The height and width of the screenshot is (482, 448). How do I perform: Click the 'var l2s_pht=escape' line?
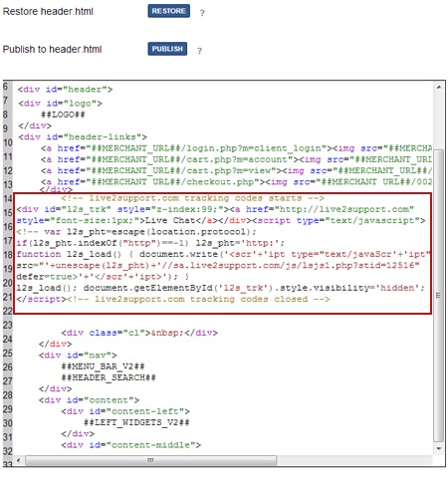(136, 232)
